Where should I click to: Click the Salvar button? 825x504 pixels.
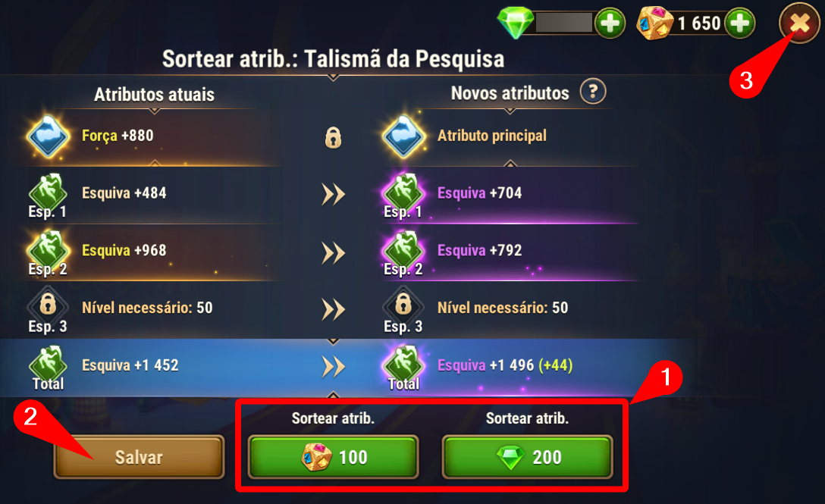139,457
